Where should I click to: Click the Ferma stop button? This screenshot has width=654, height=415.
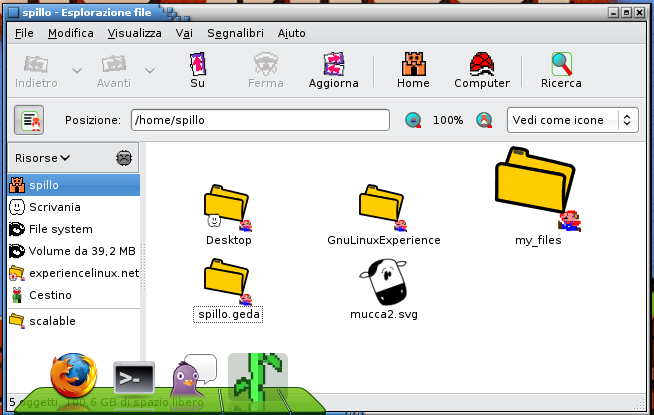pos(266,70)
